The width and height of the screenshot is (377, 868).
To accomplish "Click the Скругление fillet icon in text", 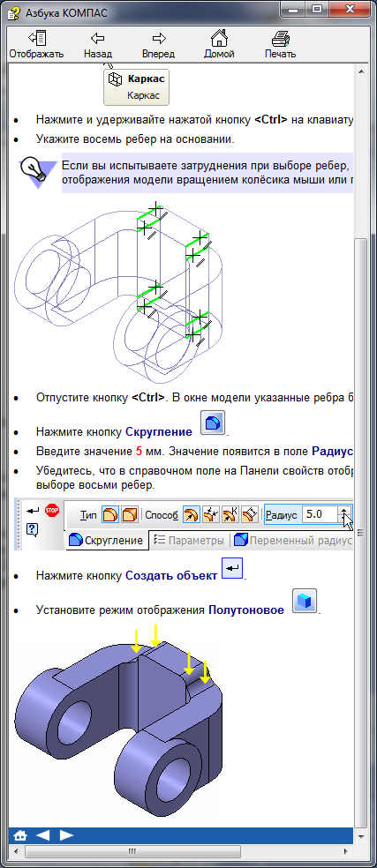I will pyautogui.click(x=213, y=423).
